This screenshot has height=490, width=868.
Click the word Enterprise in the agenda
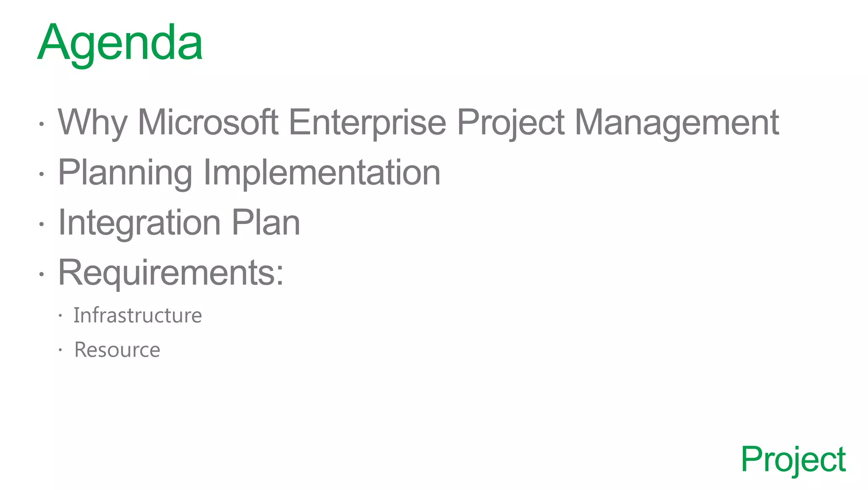click(367, 122)
